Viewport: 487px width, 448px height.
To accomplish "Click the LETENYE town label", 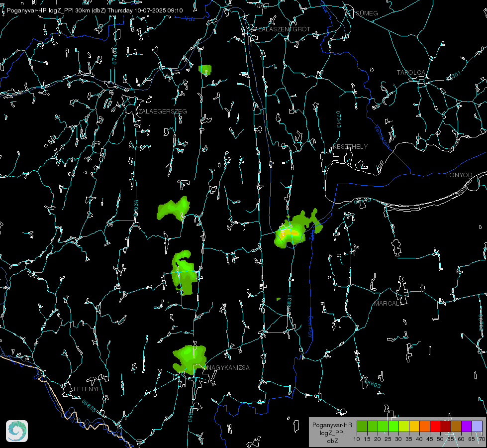I will coord(87,389).
